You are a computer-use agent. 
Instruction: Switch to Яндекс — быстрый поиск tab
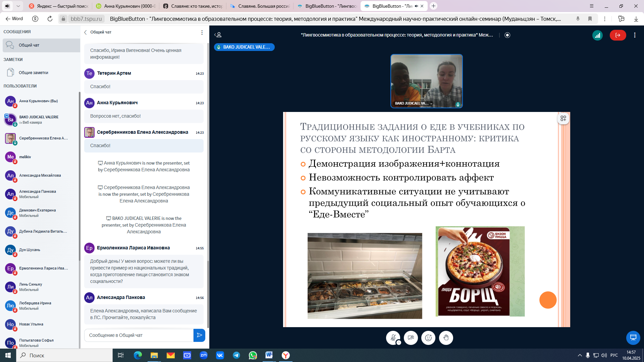coord(58,6)
